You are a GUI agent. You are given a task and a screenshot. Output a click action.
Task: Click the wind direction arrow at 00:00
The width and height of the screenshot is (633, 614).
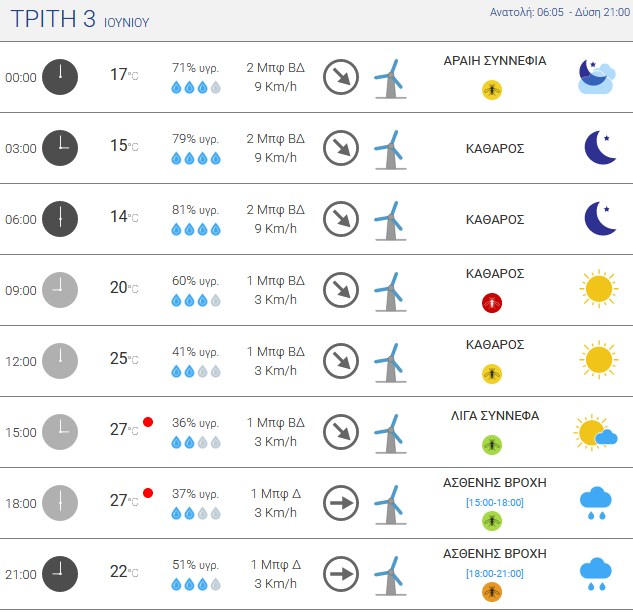(341, 77)
